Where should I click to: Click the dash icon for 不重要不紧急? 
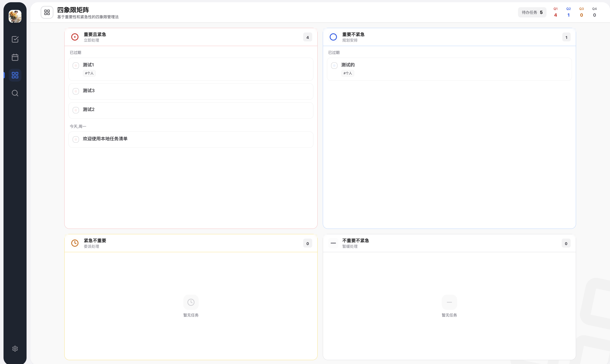coord(333,243)
